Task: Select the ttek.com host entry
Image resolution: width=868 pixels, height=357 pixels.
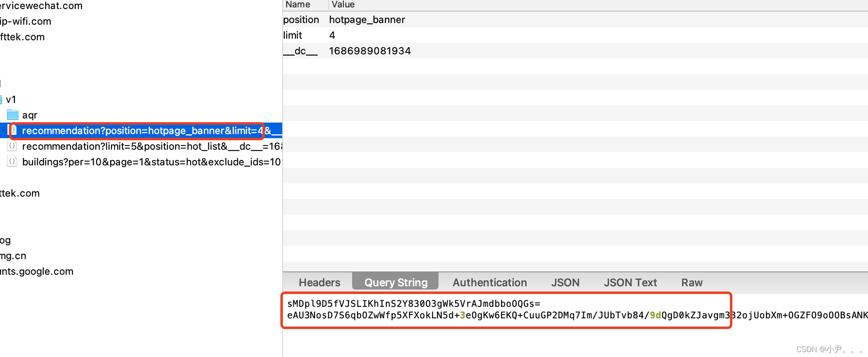Action: pos(20,193)
